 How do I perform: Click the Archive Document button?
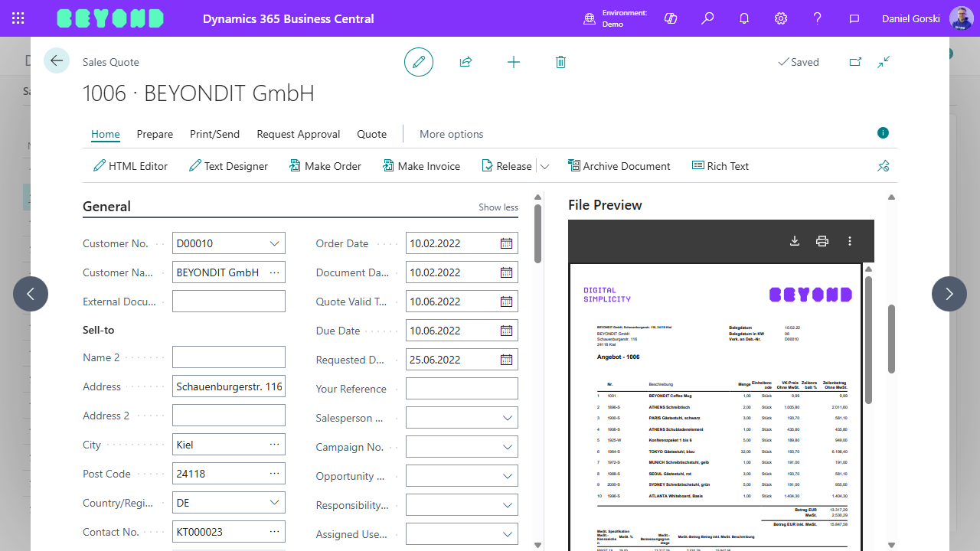[619, 166]
